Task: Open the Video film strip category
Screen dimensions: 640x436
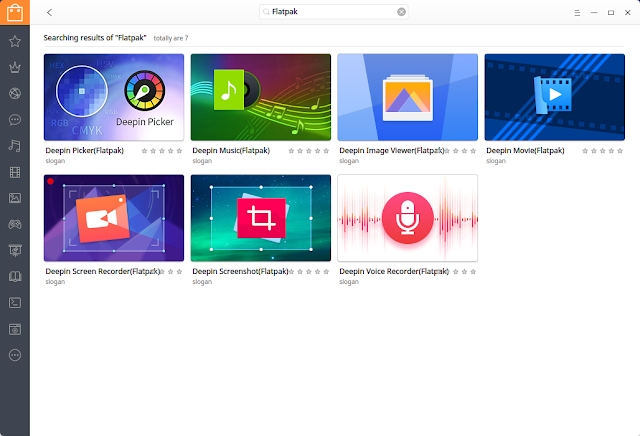Action: pyautogui.click(x=15, y=172)
